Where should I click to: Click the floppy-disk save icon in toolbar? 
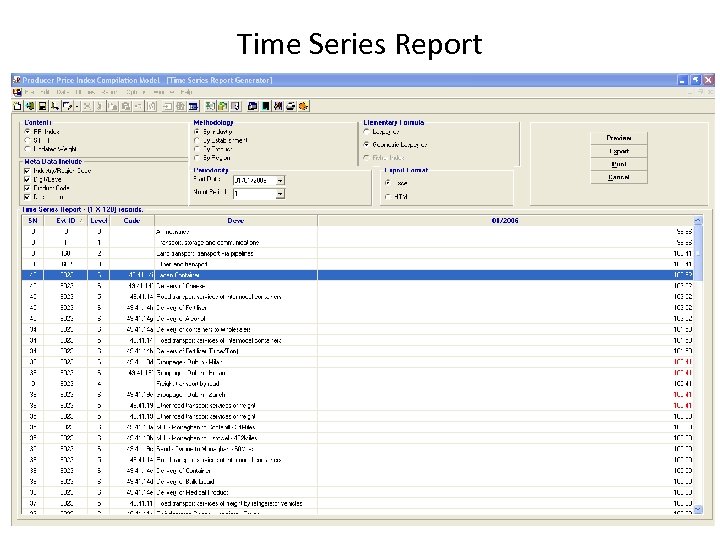42,107
